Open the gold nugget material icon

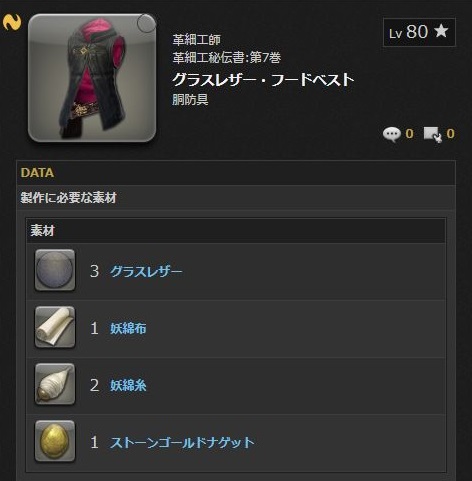coord(55,441)
